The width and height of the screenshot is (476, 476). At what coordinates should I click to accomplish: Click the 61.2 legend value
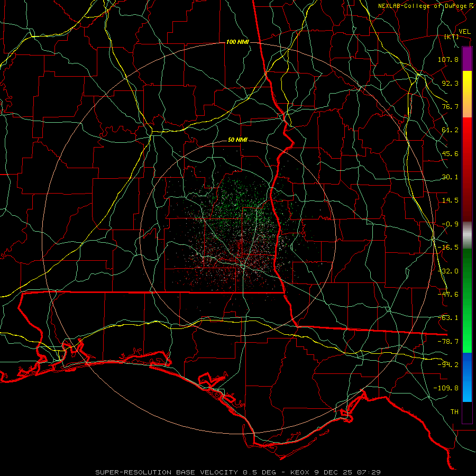(x=450, y=130)
